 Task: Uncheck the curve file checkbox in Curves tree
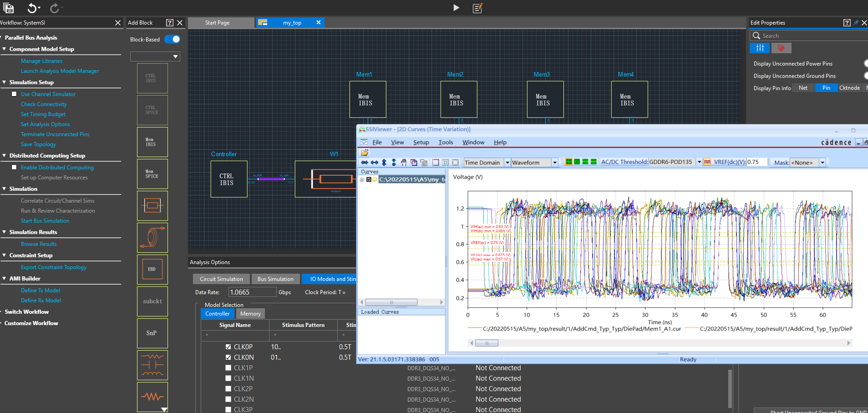[369, 179]
